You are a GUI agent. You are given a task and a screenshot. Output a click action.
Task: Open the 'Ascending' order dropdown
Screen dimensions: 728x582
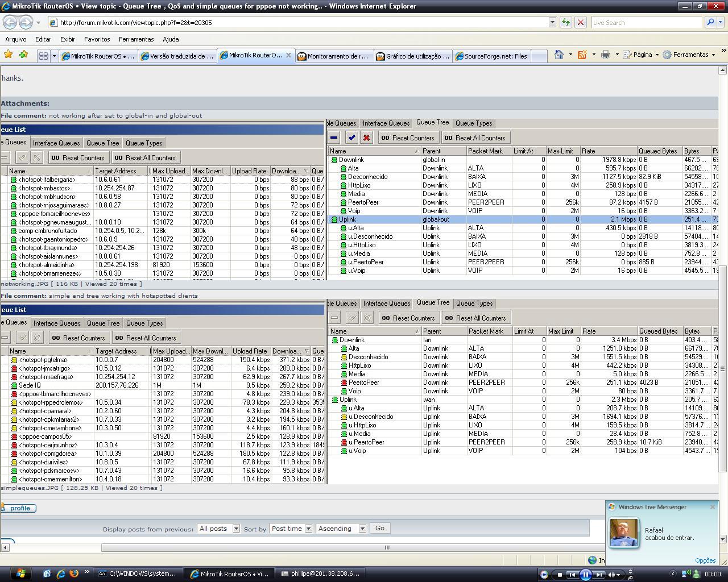(x=341, y=529)
